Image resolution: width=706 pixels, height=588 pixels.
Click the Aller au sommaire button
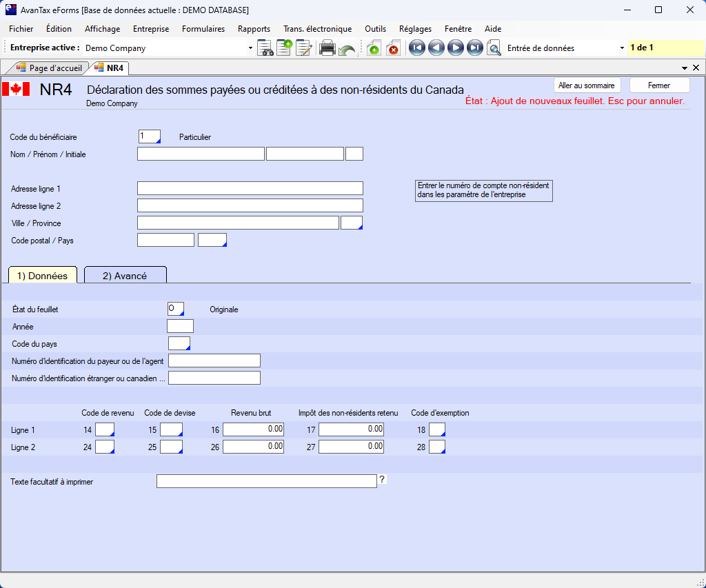[x=587, y=85]
